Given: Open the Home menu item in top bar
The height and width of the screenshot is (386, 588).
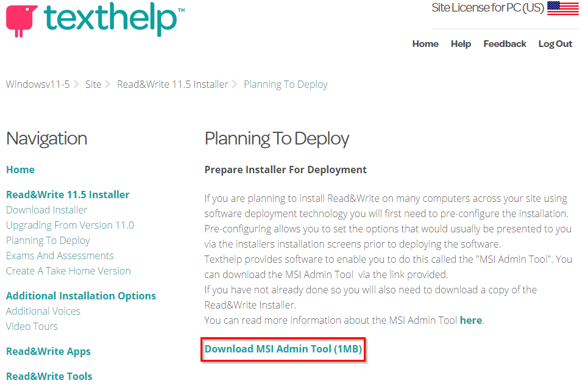Looking at the screenshot, I should point(425,44).
